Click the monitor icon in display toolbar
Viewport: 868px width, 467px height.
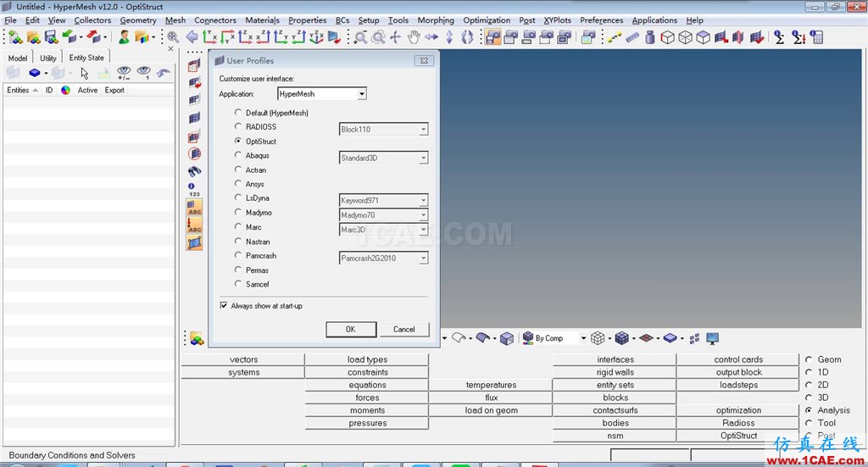712,338
